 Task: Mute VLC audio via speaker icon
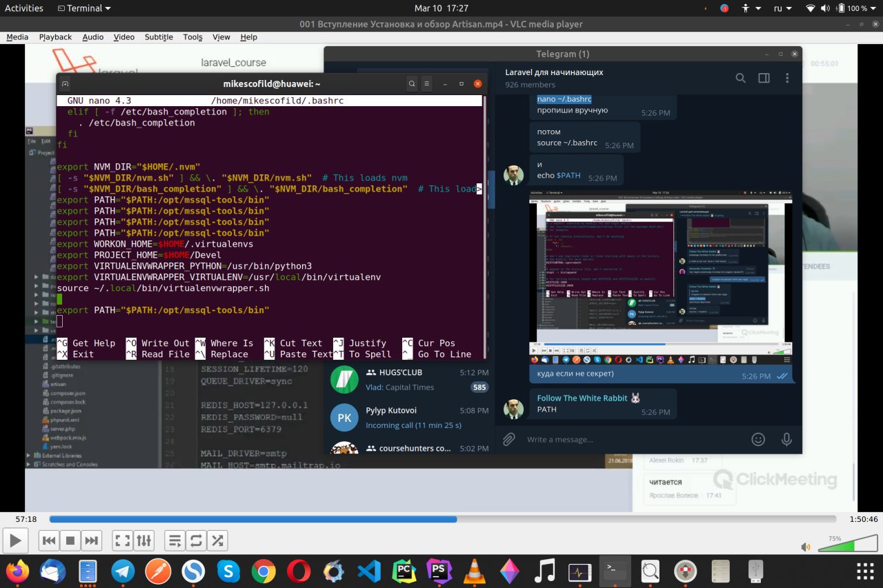(805, 547)
